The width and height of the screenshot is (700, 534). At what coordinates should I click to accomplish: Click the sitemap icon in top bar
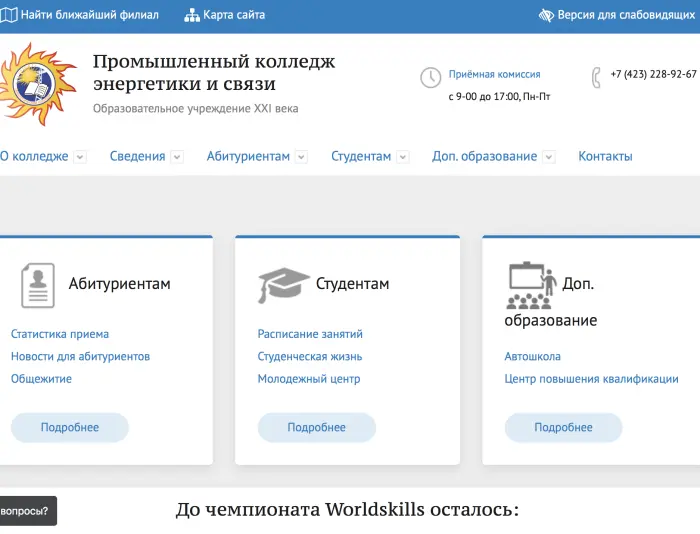pos(192,15)
